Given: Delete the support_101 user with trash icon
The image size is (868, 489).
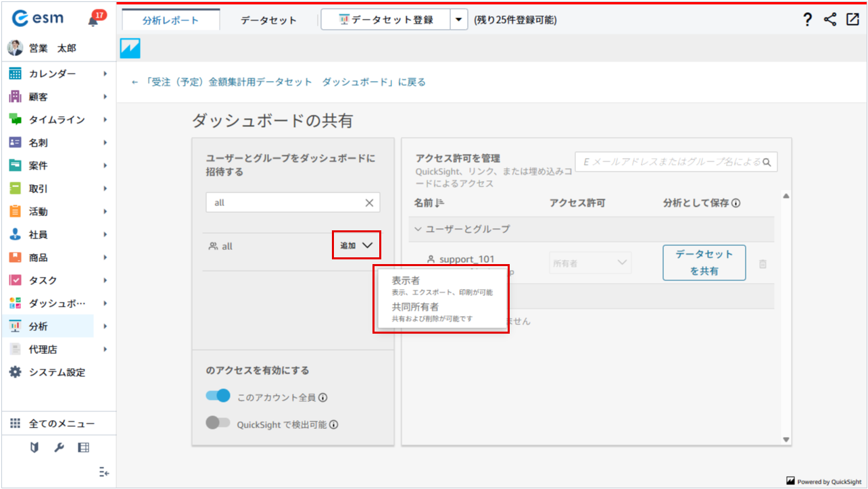Looking at the screenshot, I should pos(763,264).
